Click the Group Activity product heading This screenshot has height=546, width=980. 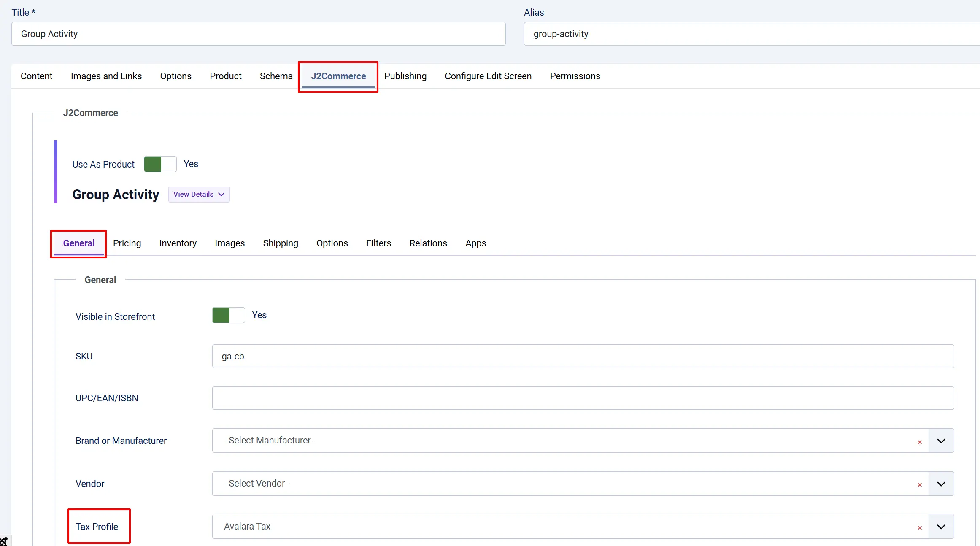pyautogui.click(x=116, y=195)
